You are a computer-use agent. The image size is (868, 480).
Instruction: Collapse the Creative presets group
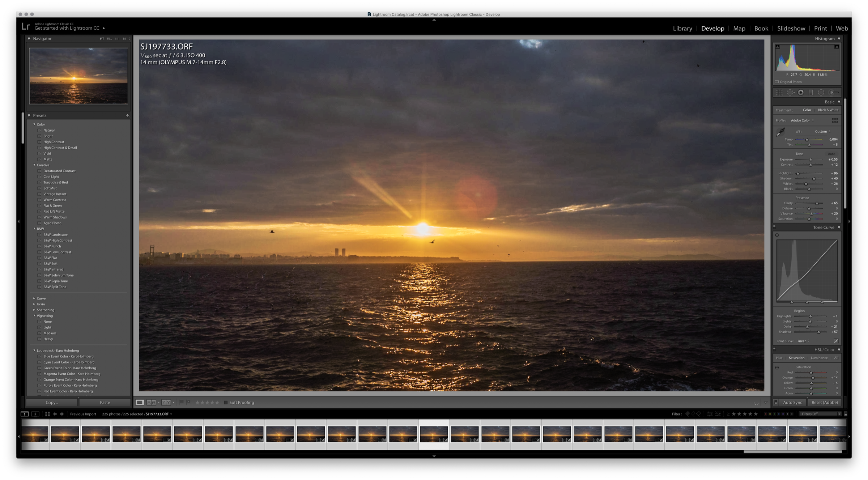[34, 165]
